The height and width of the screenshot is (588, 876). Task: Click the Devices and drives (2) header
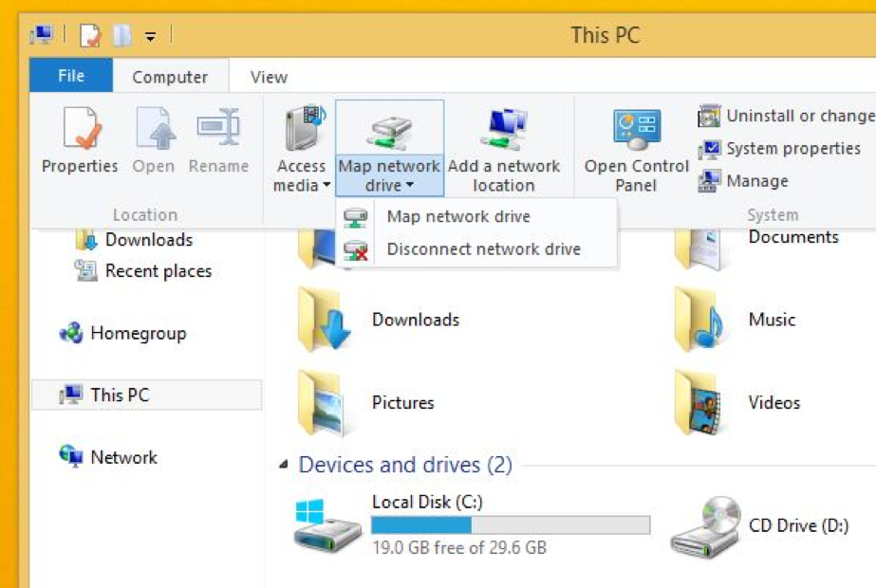(x=405, y=465)
